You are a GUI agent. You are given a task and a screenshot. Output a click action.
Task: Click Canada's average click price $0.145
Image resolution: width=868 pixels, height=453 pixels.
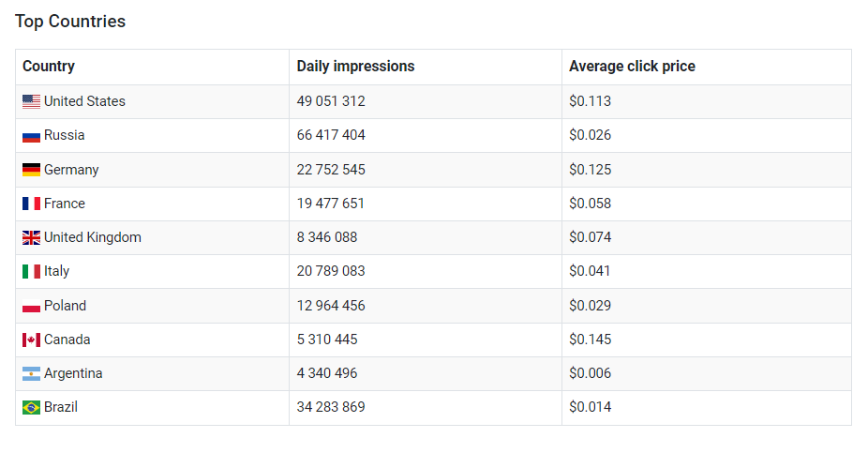590,340
